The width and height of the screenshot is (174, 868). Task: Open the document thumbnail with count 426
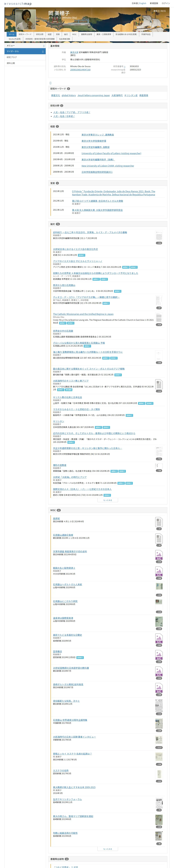click(159, 318)
